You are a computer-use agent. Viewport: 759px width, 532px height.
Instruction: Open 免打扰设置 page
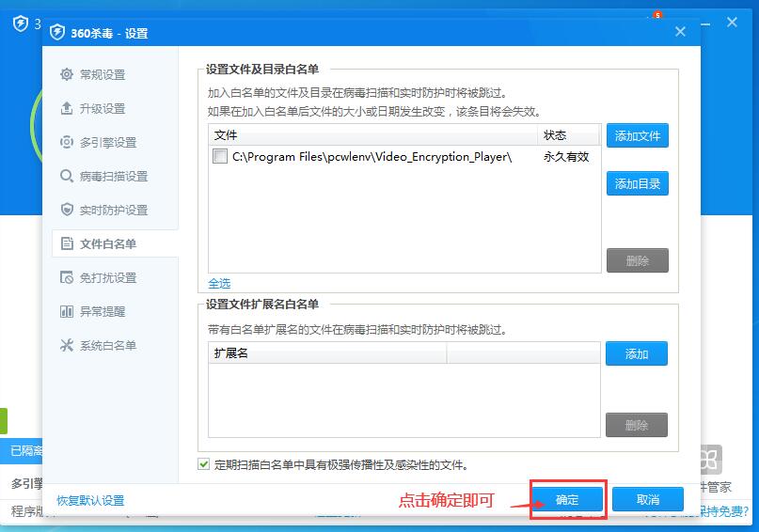click(x=110, y=277)
